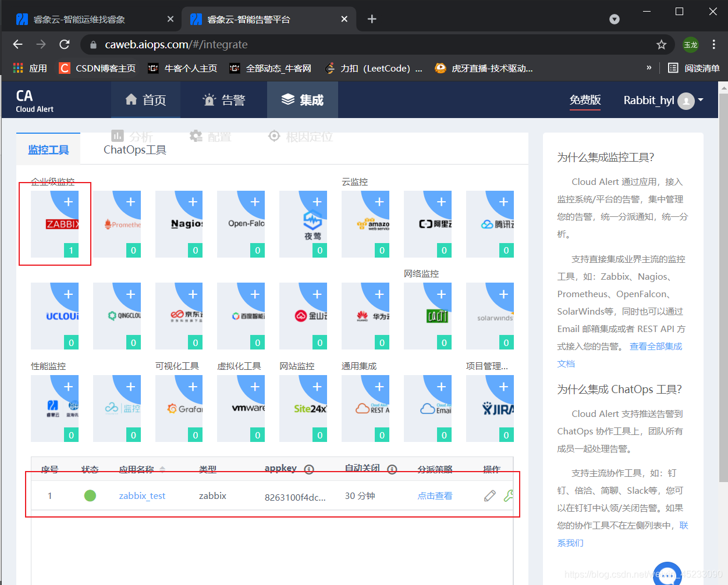Image resolution: width=728 pixels, height=585 pixels.
Task: Open the 联系我们 link
Action: tap(623, 534)
